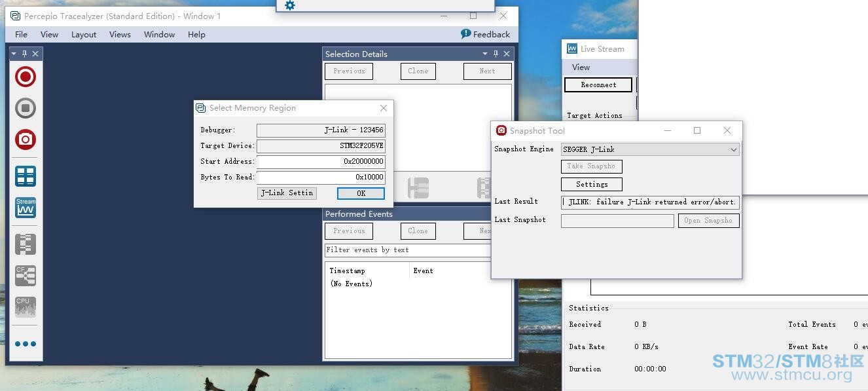Open Settings in Snapshot Tool
The image size is (868, 391).
pyautogui.click(x=592, y=185)
